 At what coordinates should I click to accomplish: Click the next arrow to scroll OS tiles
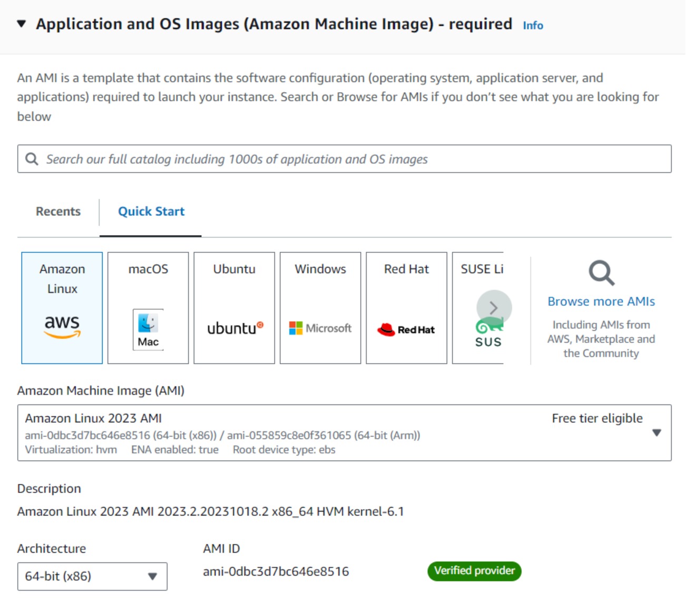[x=494, y=307]
